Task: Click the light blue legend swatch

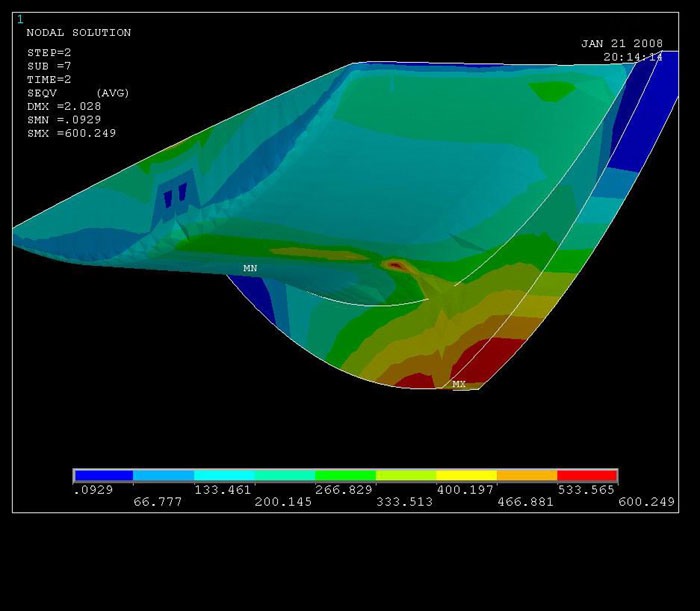Action: click(x=163, y=476)
